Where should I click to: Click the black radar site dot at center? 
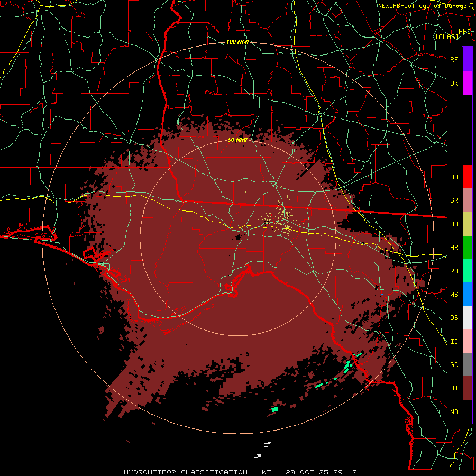238,237
